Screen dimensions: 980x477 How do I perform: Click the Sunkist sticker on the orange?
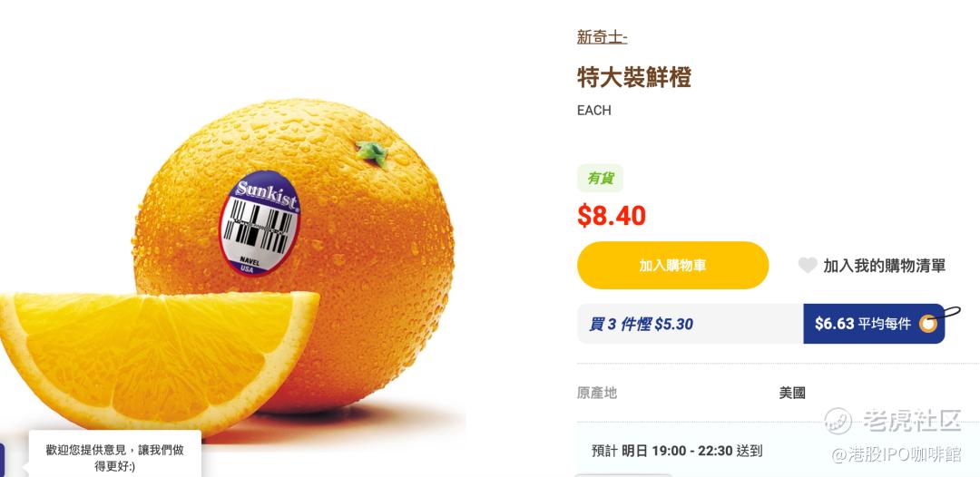pos(260,221)
